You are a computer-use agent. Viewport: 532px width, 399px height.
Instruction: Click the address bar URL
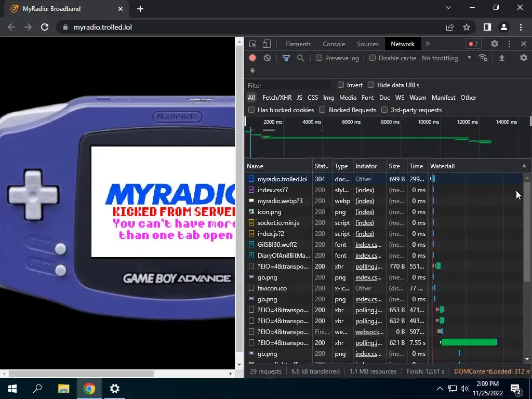[102, 27]
